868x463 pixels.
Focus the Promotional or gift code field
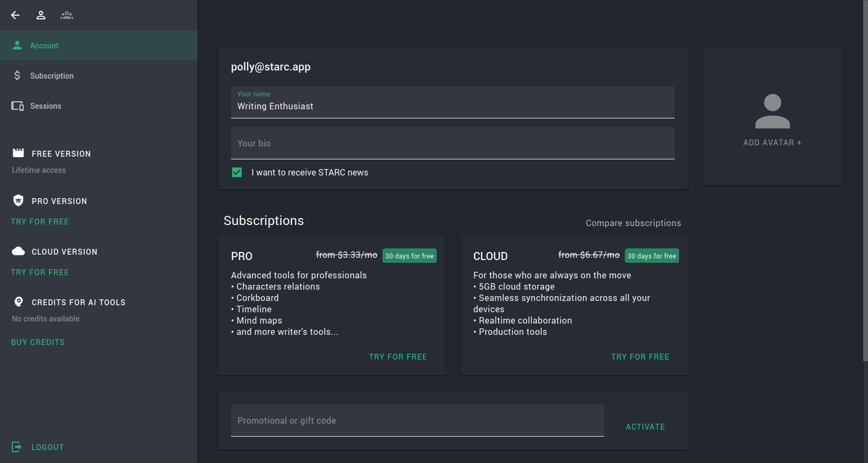coord(417,420)
